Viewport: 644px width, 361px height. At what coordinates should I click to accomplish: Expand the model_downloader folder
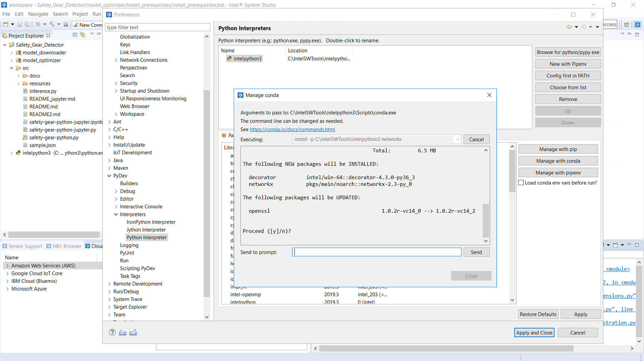click(x=12, y=53)
